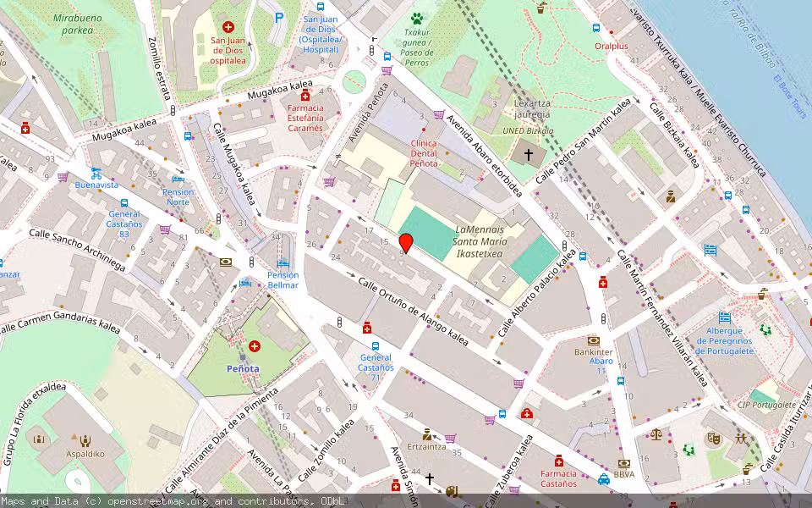Select the Ertzaintza police icon
The image size is (812, 508).
(x=427, y=434)
